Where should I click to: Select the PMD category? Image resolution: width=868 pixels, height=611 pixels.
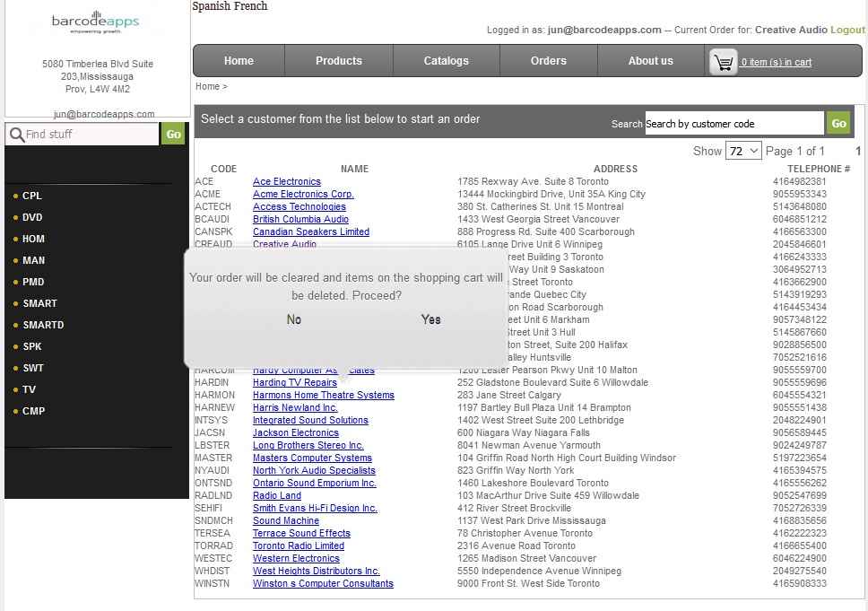(x=33, y=282)
